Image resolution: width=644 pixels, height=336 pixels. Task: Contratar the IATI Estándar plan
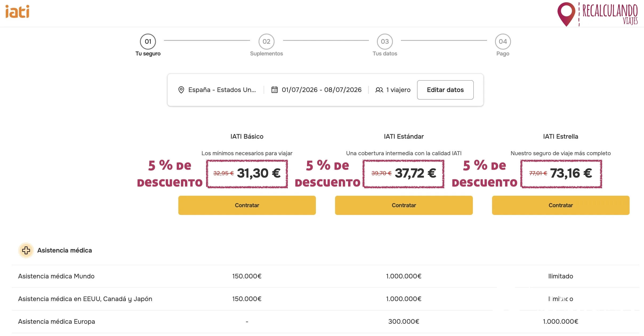(x=404, y=205)
